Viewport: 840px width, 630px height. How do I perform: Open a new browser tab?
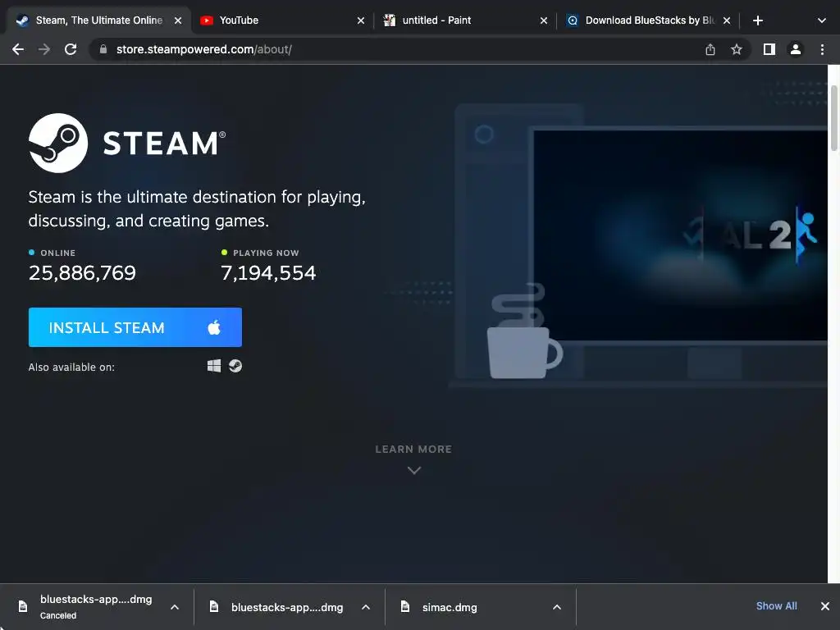click(x=757, y=21)
